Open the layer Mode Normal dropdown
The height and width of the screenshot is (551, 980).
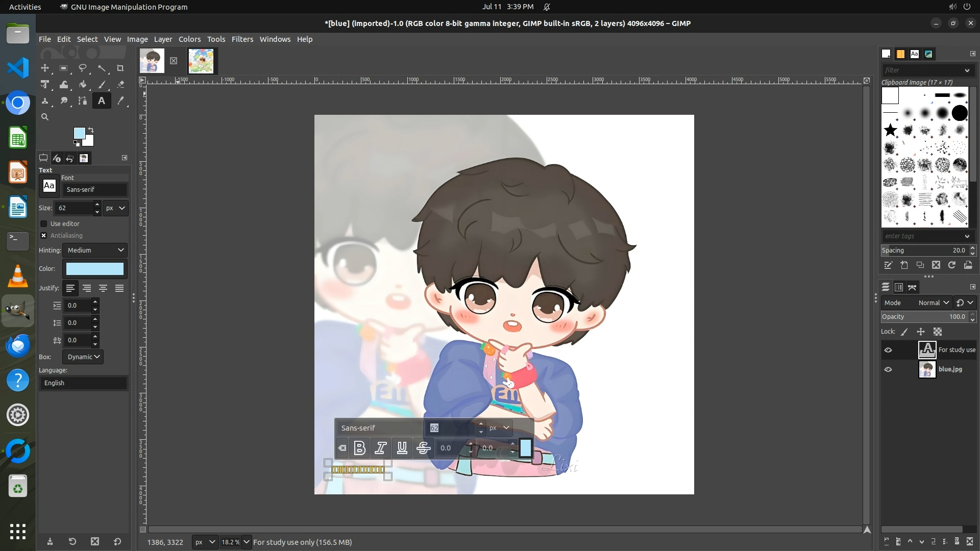(x=933, y=303)
